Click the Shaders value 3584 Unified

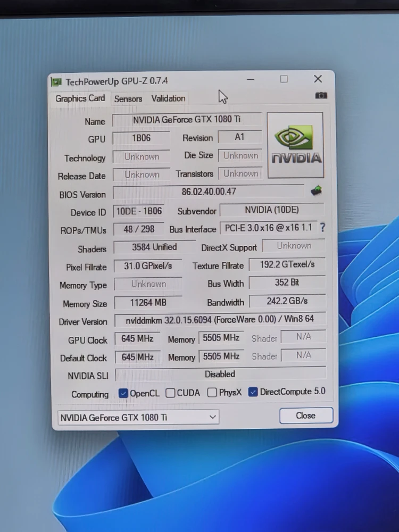[x=154, y=247]
